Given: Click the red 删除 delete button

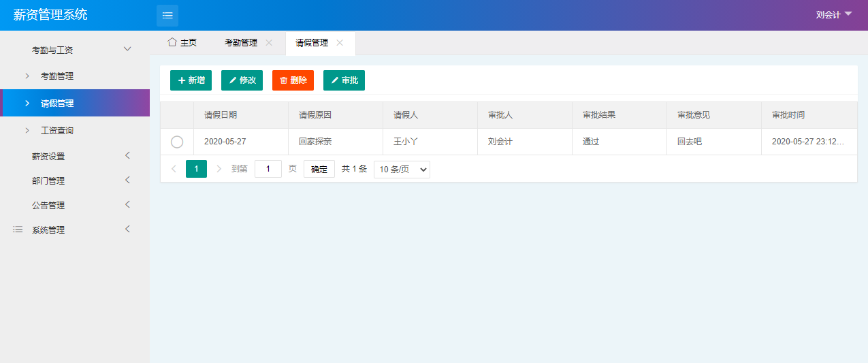Looking at the screenshot, I should coord(293,80).
